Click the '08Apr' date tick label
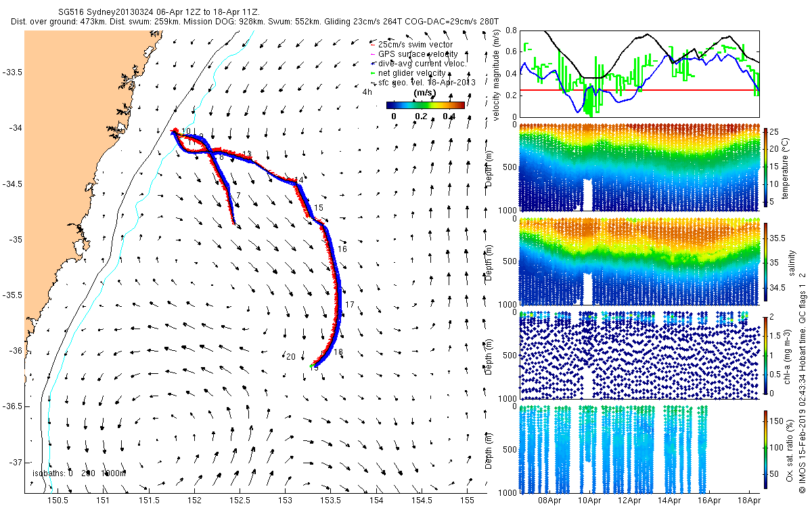The height and width of the screenshot is (508, 812). pos(549,500)
